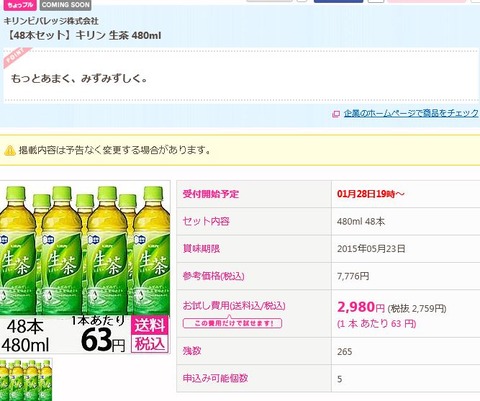Viewport: 480px width, 401px height.
Task: Click the 申込み可能個数 row label
Action: [215, 378]
